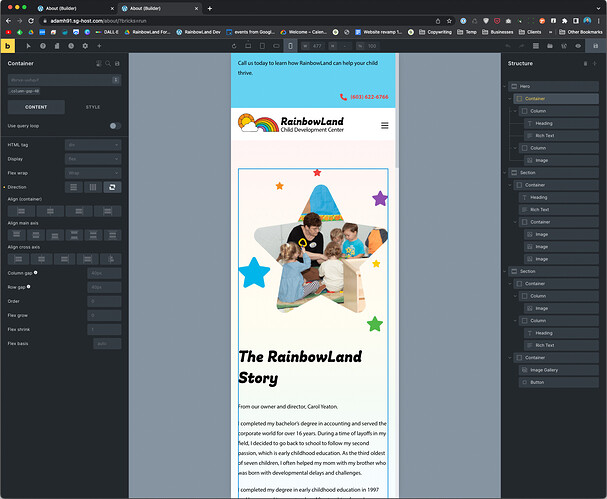Screen dimensions: 607x499
Task: Switch to mobile landscape breakpoint icon
Action: 276,46
